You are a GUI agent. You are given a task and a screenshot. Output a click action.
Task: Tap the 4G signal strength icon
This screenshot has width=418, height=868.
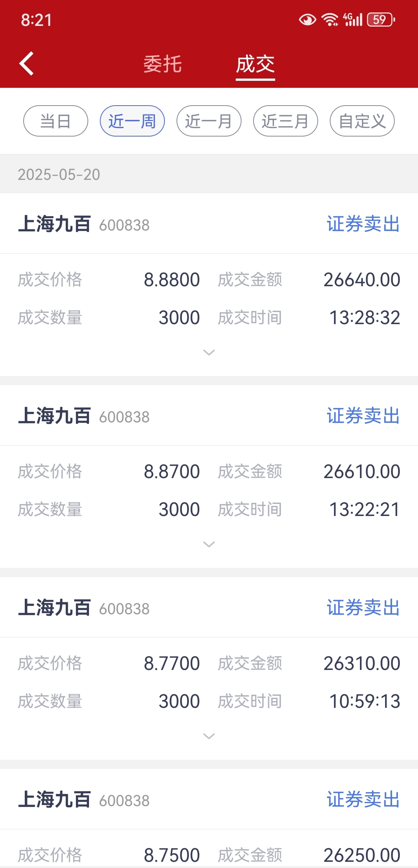pos(353,19)
